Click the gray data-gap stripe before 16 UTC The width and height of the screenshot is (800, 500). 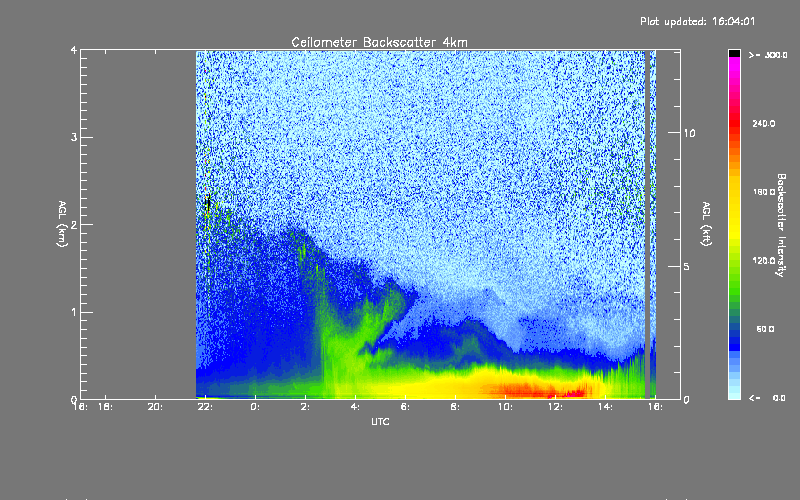pos(648,224)
